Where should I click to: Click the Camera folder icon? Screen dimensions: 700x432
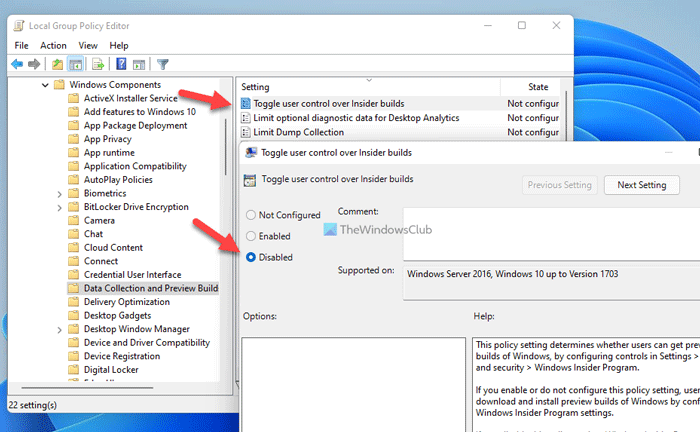click(74, 220)
